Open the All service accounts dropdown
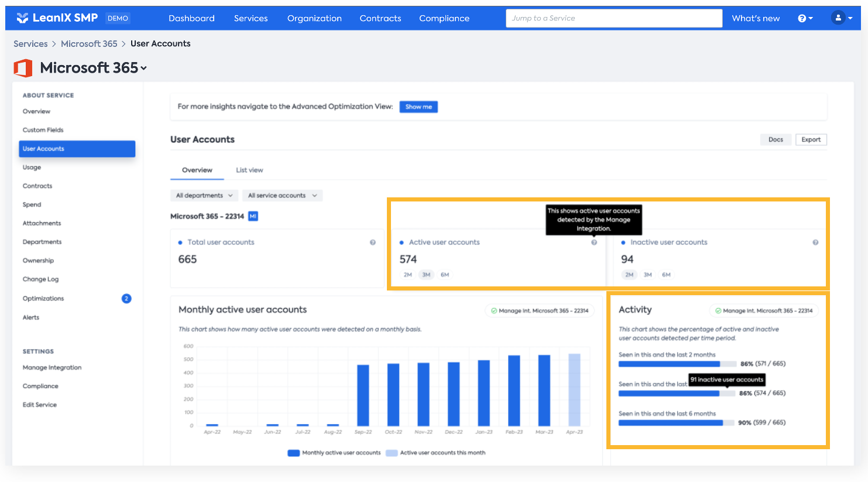 [282, 196]
